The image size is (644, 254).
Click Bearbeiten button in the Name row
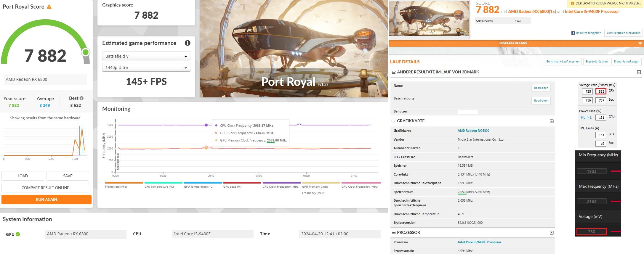click(x=541, y=88)
